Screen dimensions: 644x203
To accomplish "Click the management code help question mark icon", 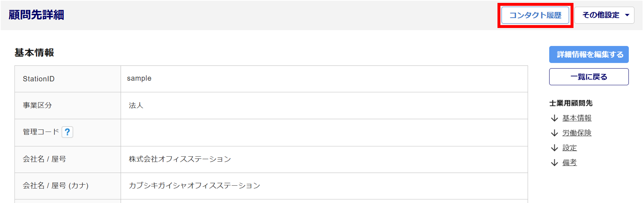I will 67,132.
